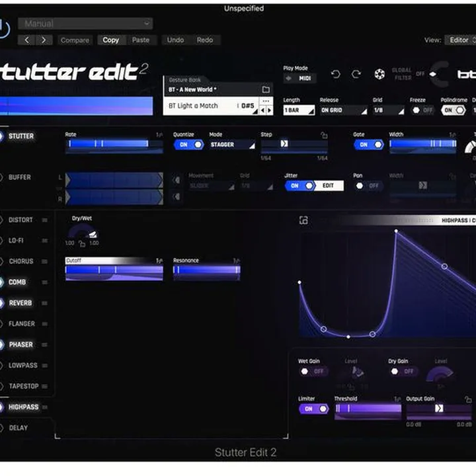The width and height of the screenshot is (476, 476).
Task: Click the Jitter EDIT button
Action: (328, 186)
